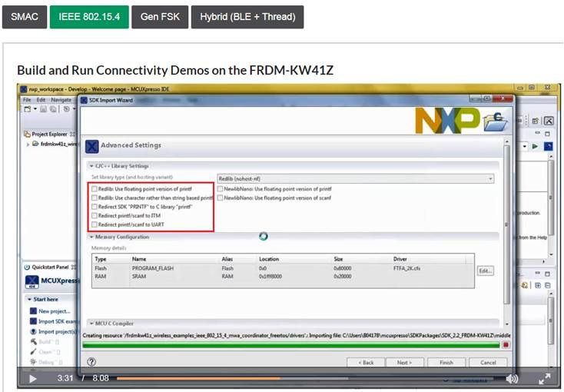
Task: Click the Cancel button in wizard
Action: point(488,363)
